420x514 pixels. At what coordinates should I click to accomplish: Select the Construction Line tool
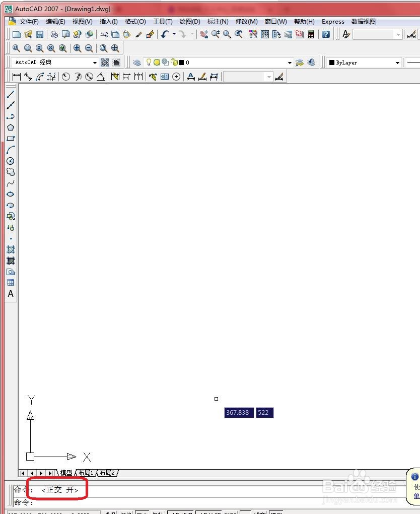(x=11, y=105)
